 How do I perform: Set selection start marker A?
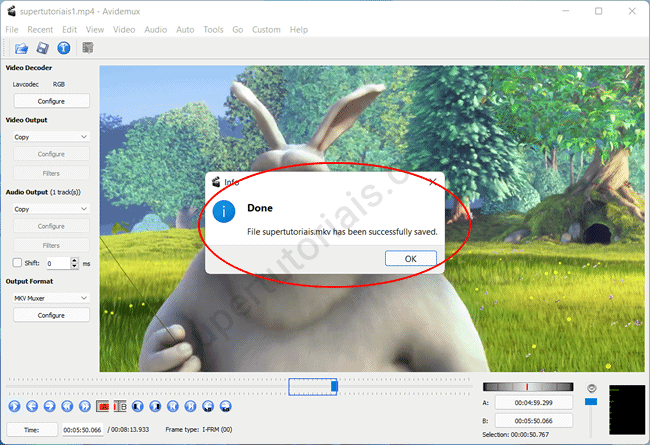coord(103,407)
